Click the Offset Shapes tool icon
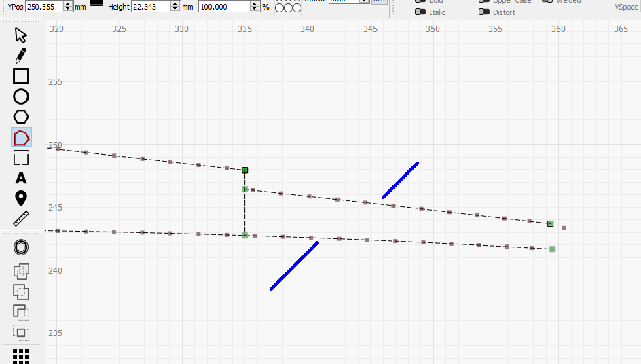 pyautogui.click(x=21, y=247)
